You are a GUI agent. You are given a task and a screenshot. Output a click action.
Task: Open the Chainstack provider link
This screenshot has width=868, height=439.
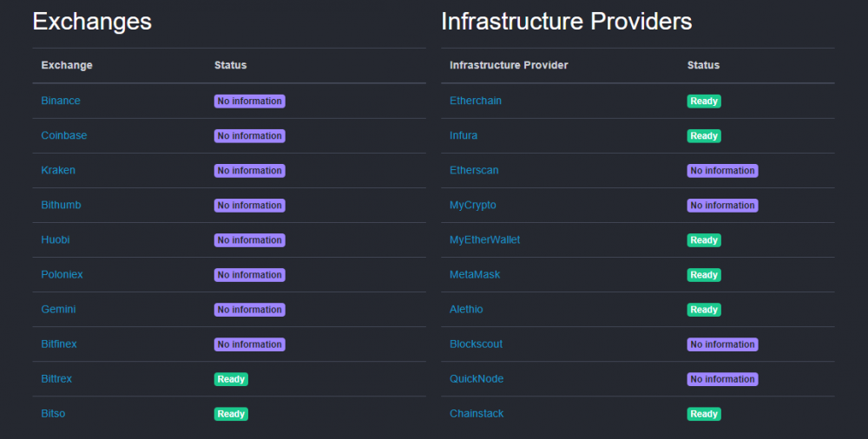coord(477,414)
